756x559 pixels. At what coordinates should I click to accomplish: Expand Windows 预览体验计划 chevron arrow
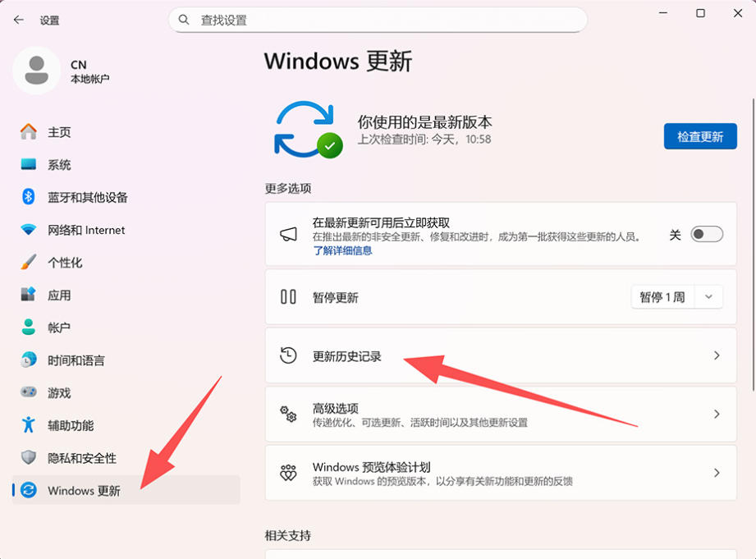pyautogui.click(x=717, y=473)
